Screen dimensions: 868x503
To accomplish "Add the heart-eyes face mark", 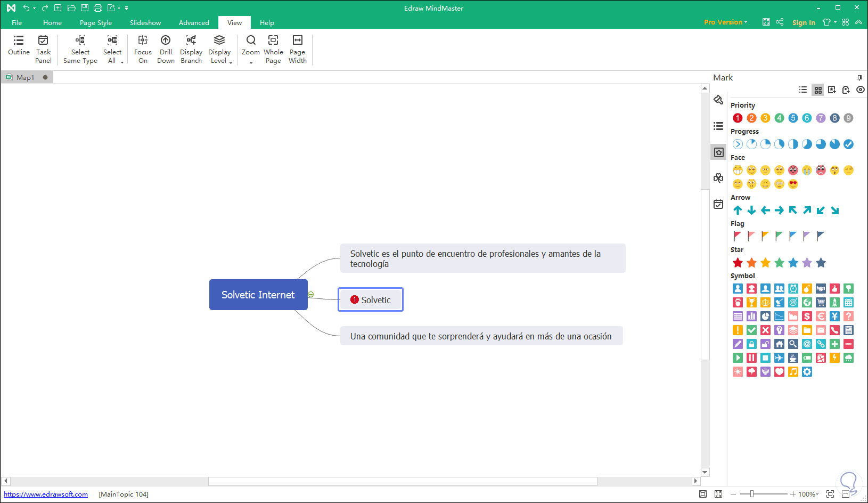I will (793, 184).
